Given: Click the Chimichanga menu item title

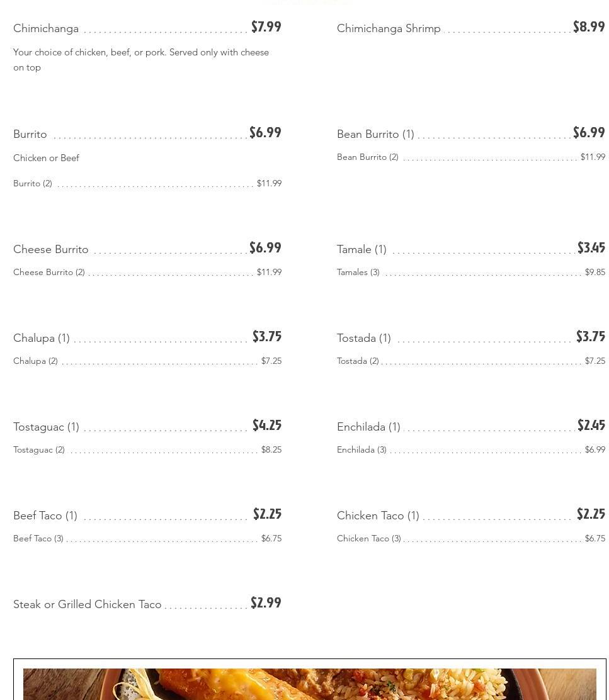Looking at the screenshot, I should pyautogui.click(x=46, y=28).
